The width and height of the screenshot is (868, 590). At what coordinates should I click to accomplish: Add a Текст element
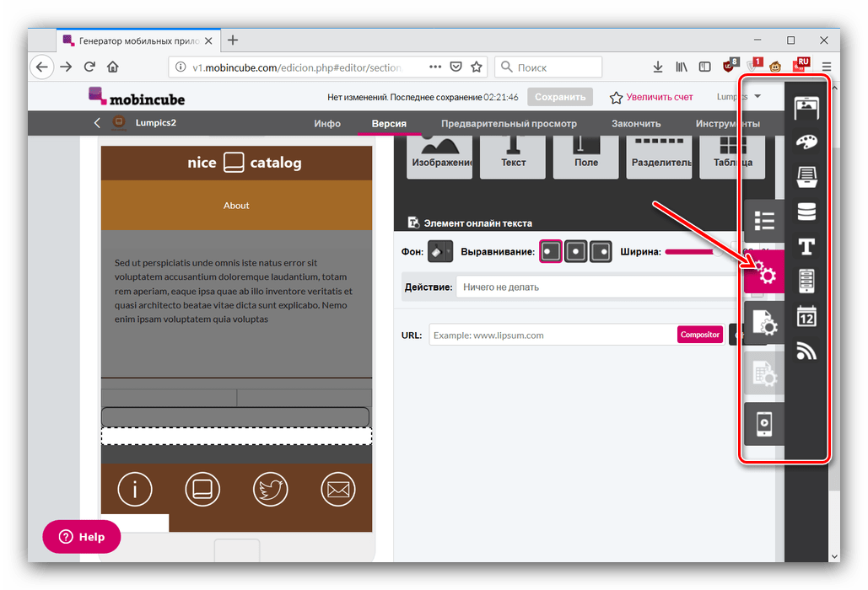pos(513,155)
